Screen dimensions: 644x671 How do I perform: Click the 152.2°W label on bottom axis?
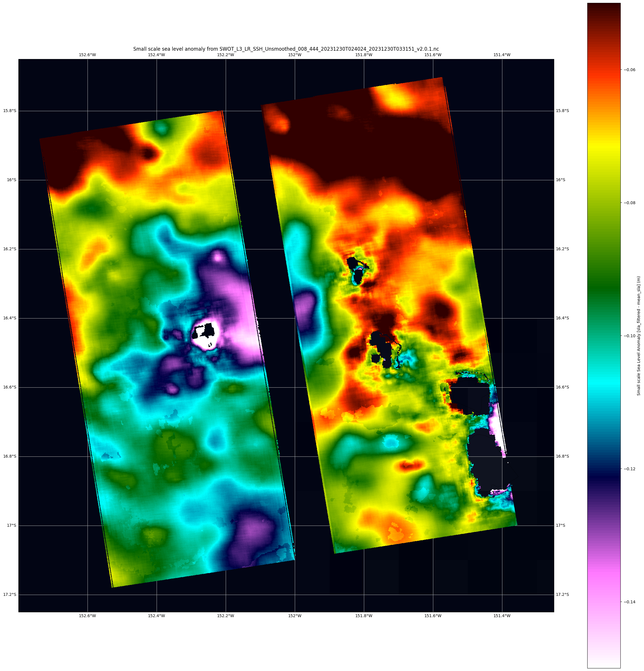[225, 616]
